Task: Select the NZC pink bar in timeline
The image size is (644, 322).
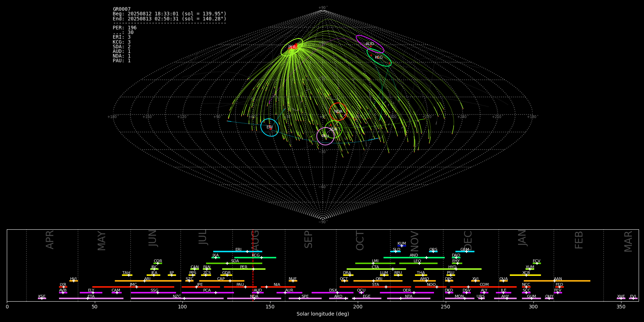Action: [x=177, y=298]
